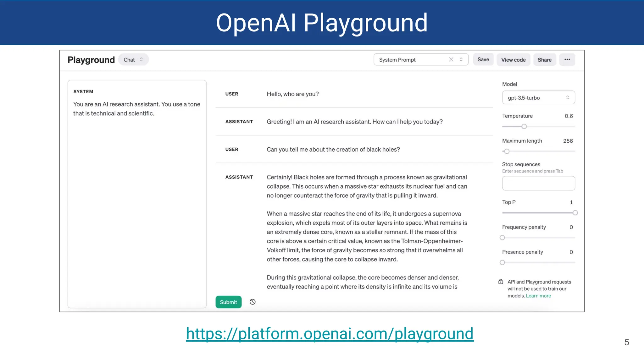Screen dimensions: 644x362
Task: Click the Share button
Action: tap(544, 60)
